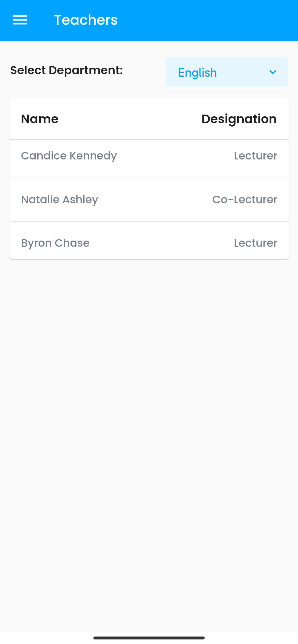Tap Candice Kennedy's Lecturer designation
Viewport: 298px width, 644px height.
(x=255, y=156)
